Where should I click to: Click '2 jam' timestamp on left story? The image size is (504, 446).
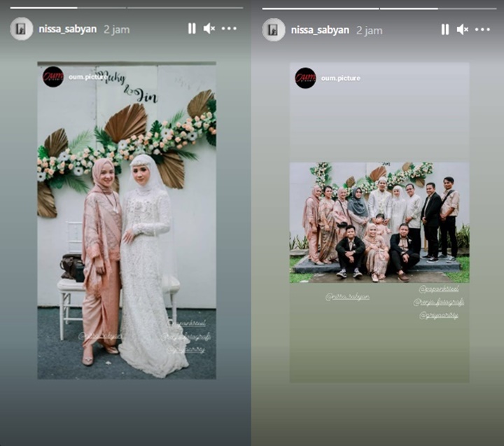(x=117, y=29)
